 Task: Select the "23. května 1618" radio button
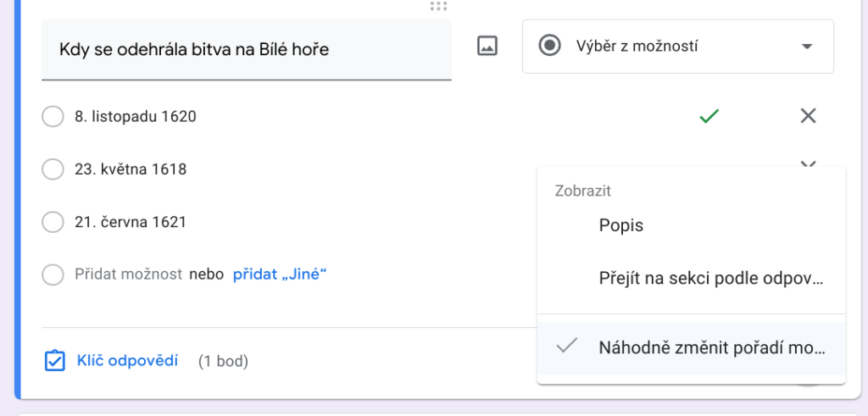(x=53, y=169)
